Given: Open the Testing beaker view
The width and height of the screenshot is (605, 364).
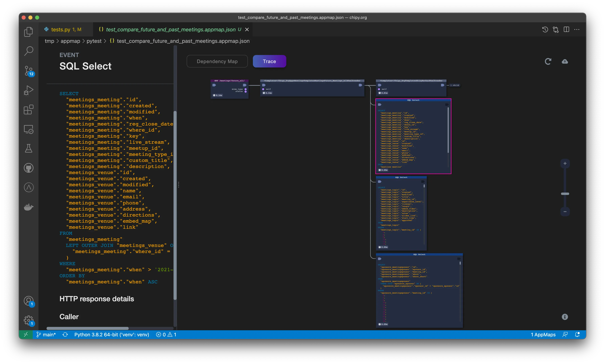Looking at the screenshot, I should (29, 149).
